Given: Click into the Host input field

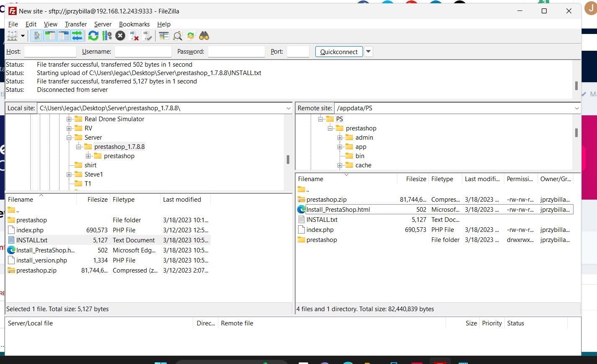Looking at the screenshot, I should click(x=50, y=52).
